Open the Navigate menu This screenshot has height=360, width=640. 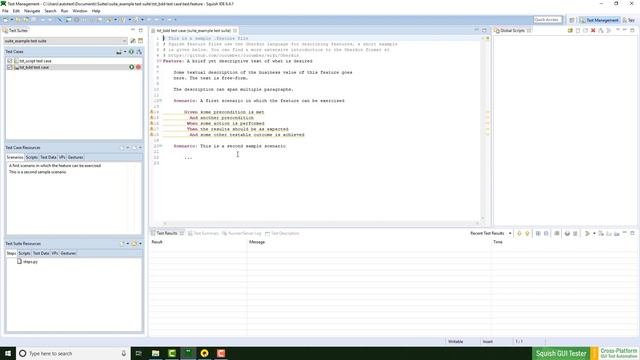coord(32,11)
